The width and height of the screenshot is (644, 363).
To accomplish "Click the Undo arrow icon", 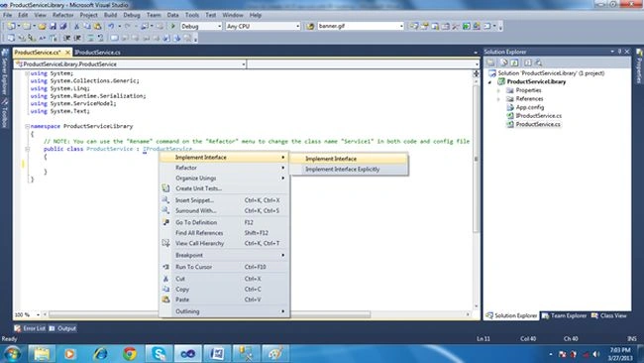I will coord(111,26).
